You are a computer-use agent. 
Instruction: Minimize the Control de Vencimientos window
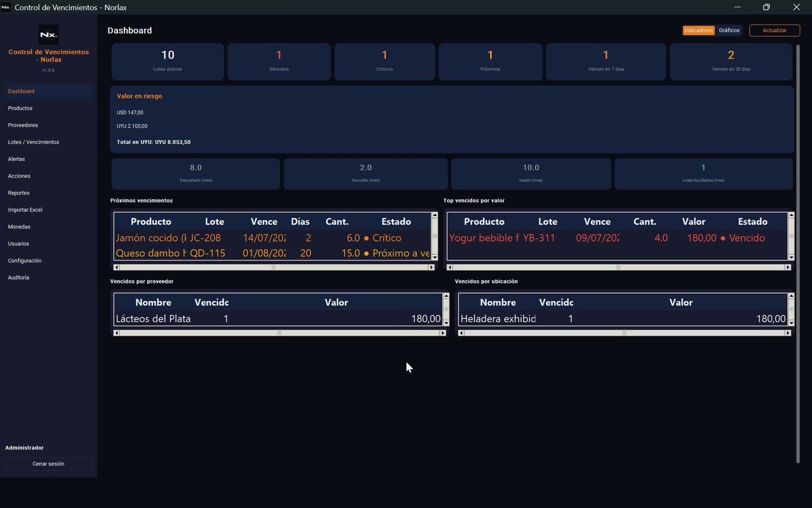point(737,7)
